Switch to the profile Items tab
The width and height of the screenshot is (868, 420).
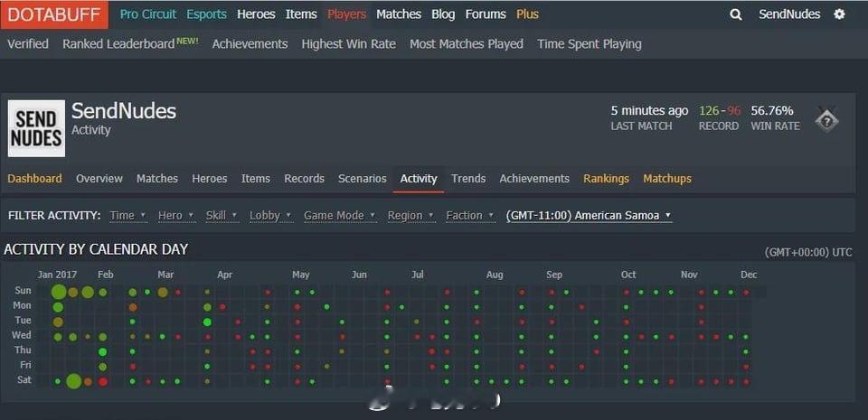[256, 179]
